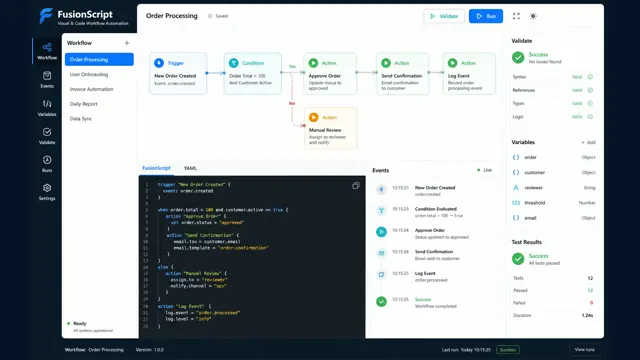Click the Last run Today 10:15:25 text

pos(466,350)
